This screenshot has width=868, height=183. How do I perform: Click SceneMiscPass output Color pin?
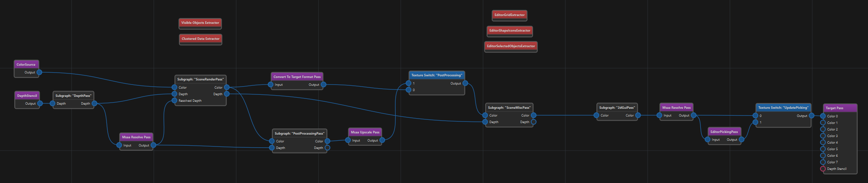click(x=534, y=115)
